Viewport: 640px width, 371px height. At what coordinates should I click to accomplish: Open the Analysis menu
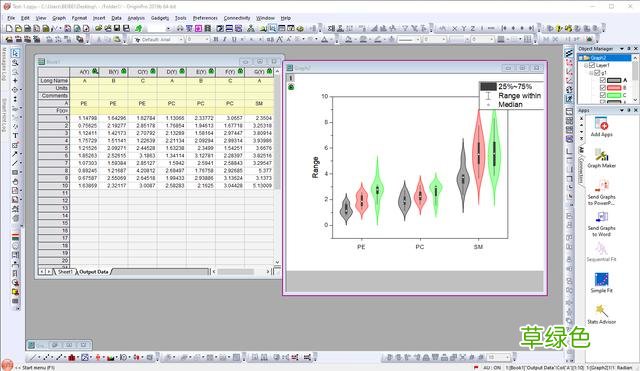136,18
